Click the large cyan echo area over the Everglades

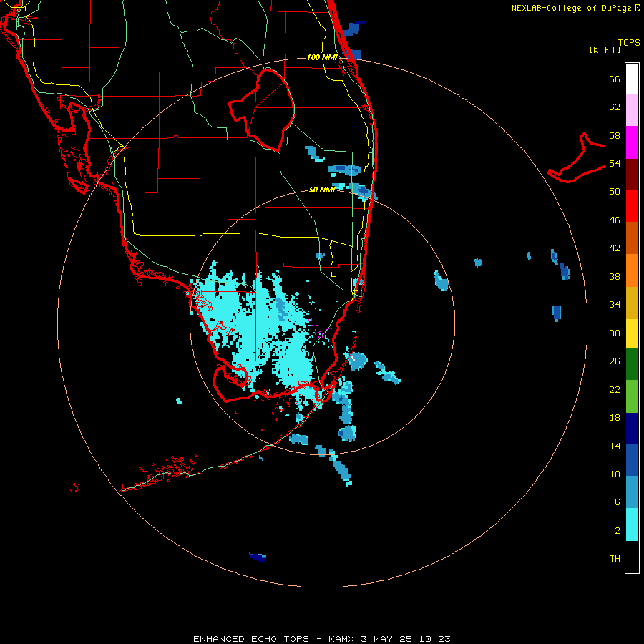pyautogui.click(x=255, y=328)
